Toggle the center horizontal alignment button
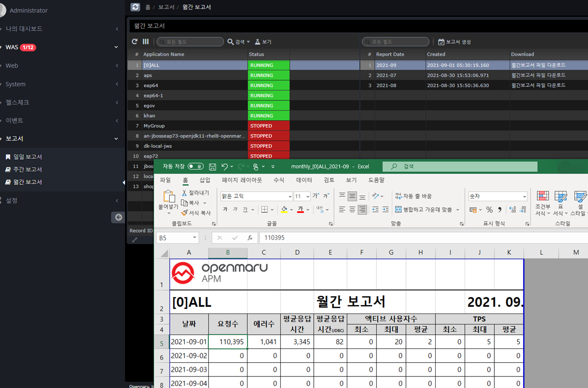 352,210
